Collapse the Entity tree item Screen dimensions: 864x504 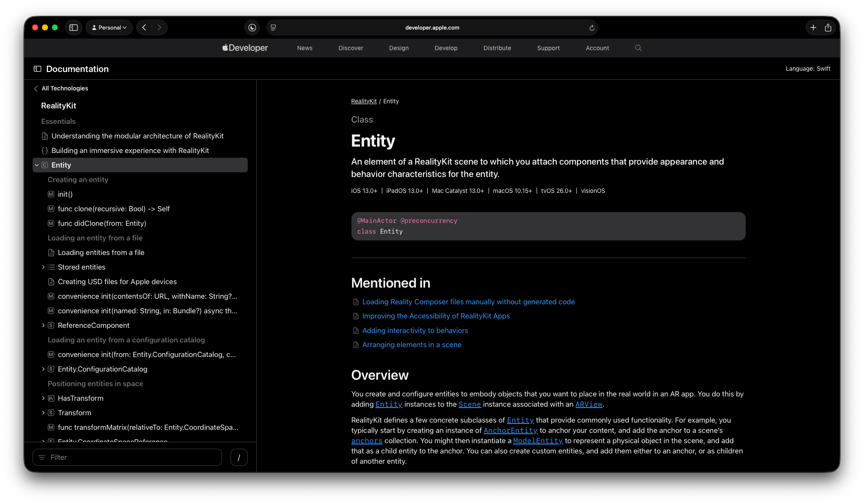(37, 165)
